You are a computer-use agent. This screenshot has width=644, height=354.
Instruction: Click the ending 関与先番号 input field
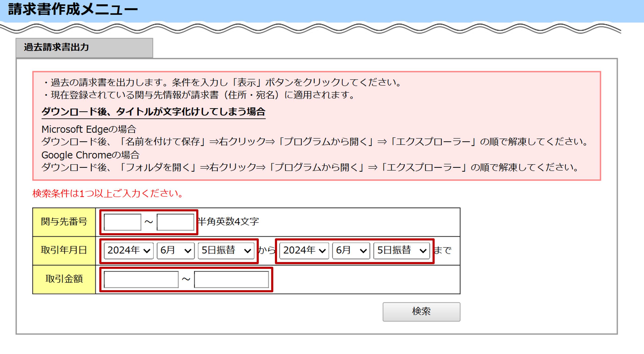[175, 222]
